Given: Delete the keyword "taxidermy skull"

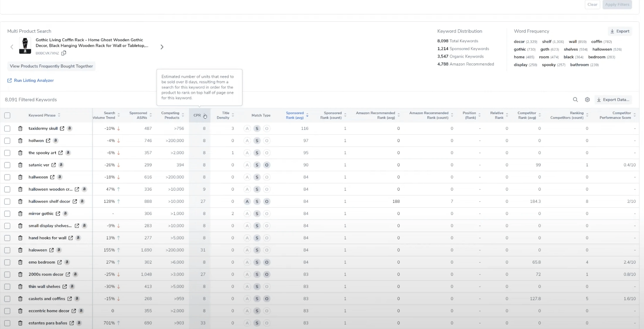Looking at the screenshot, I should click(x=20, y=128).
